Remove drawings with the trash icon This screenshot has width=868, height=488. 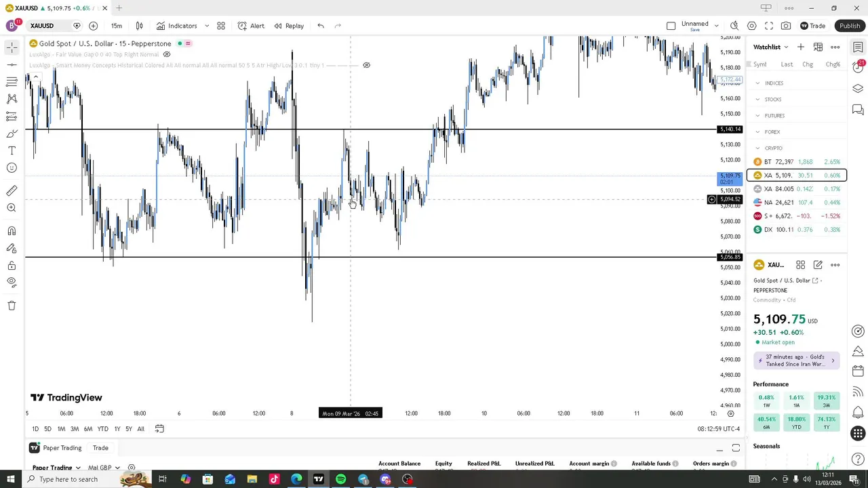tap(12, 306)
